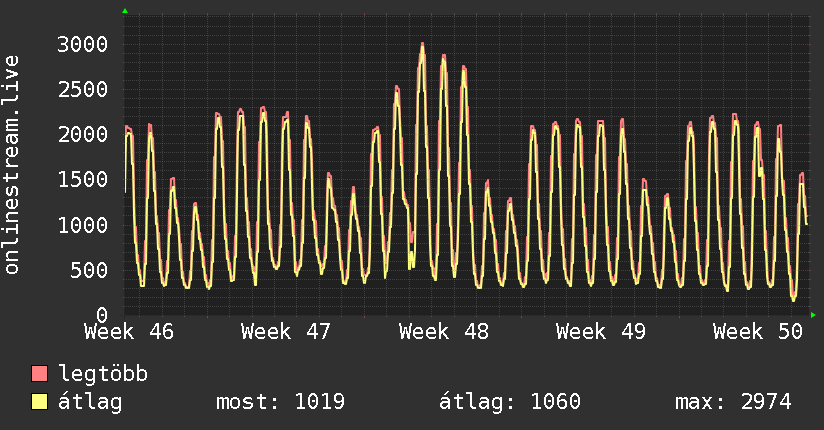This screenshot has width=824, height=430.
Task: Click the highest peak in Week 48
Action: [422, 46]
